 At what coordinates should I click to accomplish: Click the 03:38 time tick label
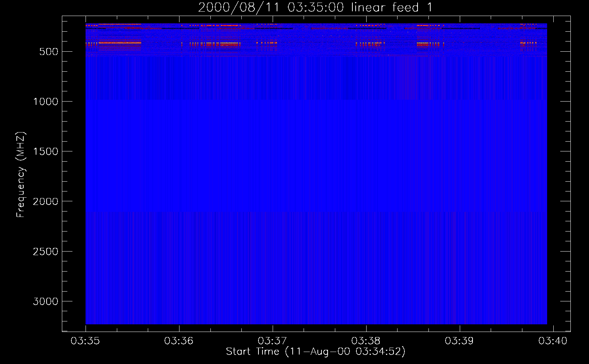366,341
